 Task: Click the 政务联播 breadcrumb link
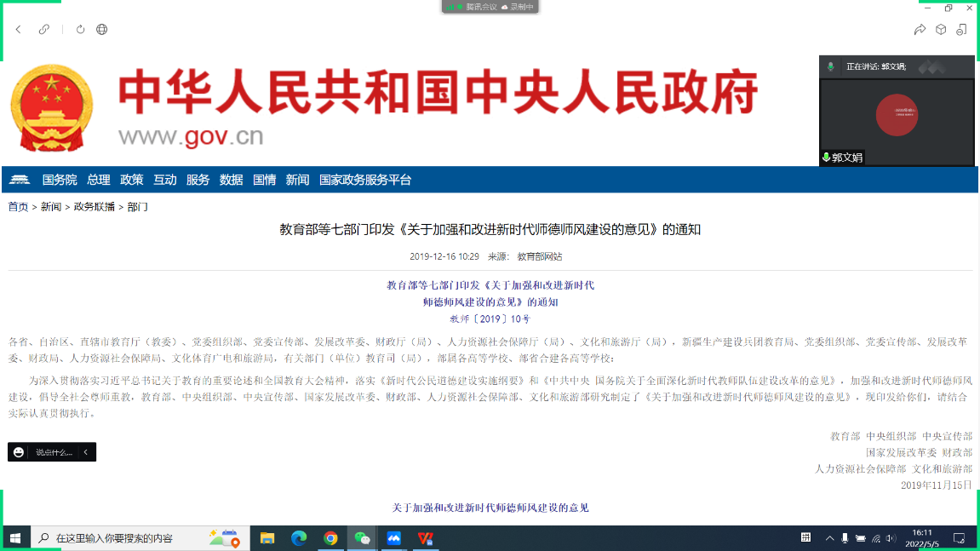94,207
